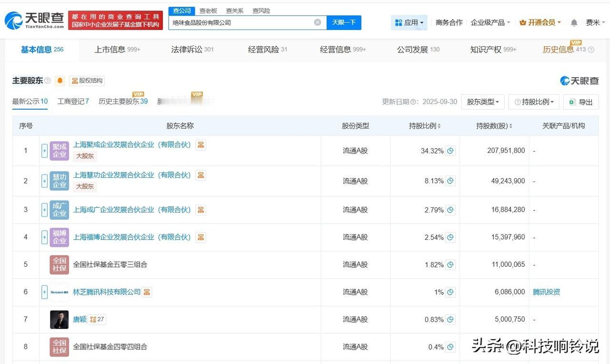
Task: Click the 聚成企业 company logo thumbnail
Action: pyautogui.click(x=60, y=151)
